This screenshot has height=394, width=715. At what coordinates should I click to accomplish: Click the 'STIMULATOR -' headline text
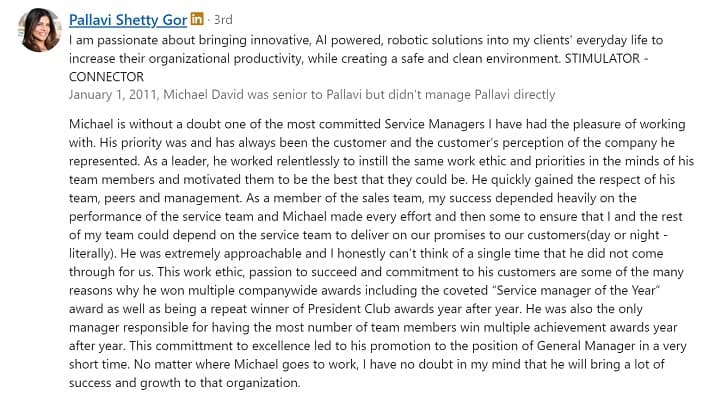606,58
